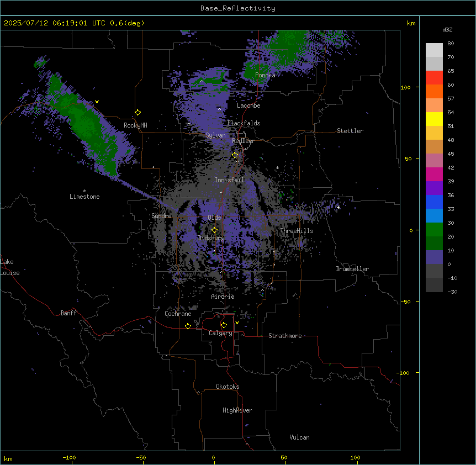The width and height of the screenshot is (476, 465).
Task: Pick the bright green 20-30 dBZ swatch
Action: pyautogui.click(x=434, y=230)
